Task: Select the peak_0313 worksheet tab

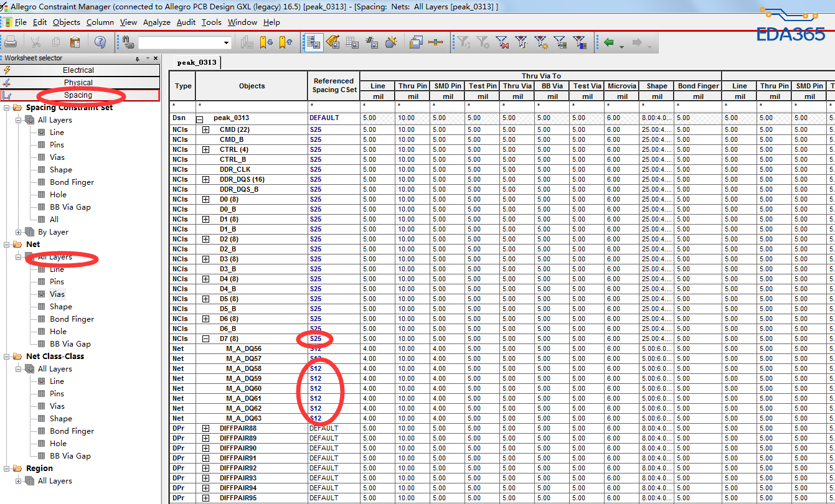Action: (x=196, y=62)
